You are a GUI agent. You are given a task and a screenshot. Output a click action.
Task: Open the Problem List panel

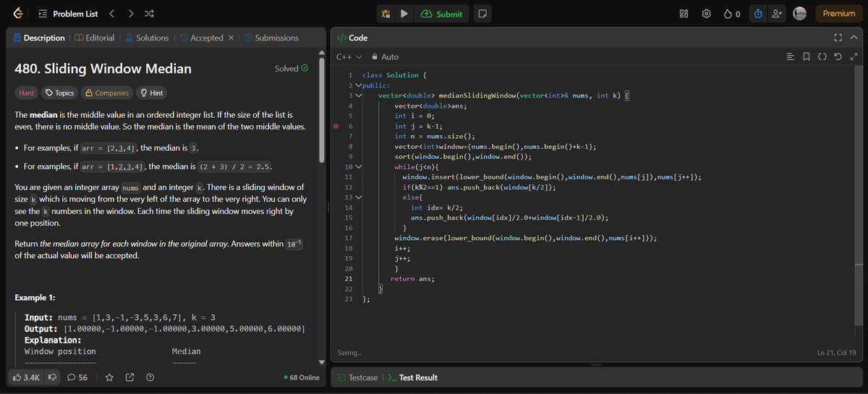tap(67, 14)
